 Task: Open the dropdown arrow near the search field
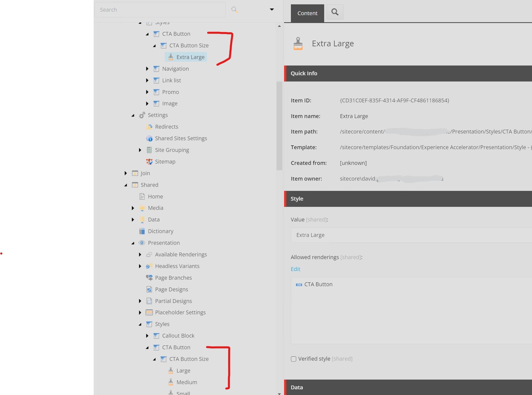(x=272, y=9)
